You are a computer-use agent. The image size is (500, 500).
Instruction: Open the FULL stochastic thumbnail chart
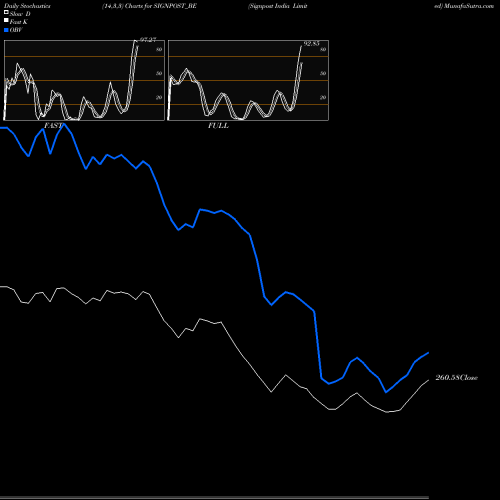(x=248, y=80)
